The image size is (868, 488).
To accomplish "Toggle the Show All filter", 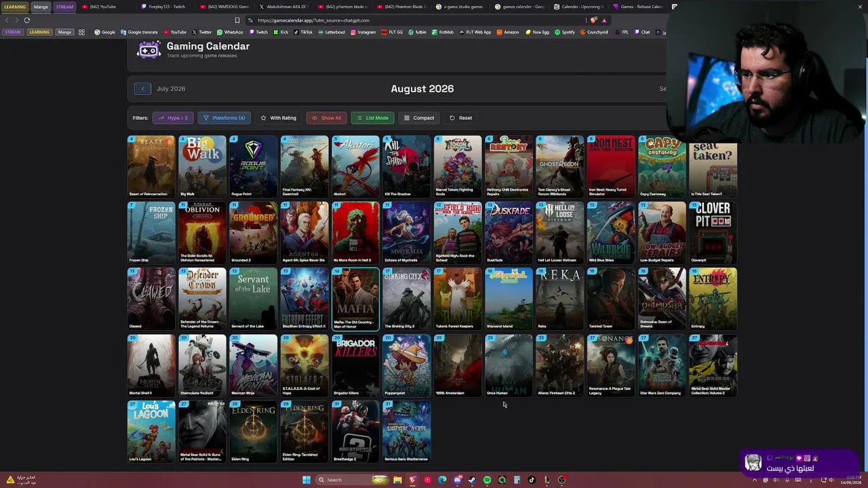I will point(326,118).
